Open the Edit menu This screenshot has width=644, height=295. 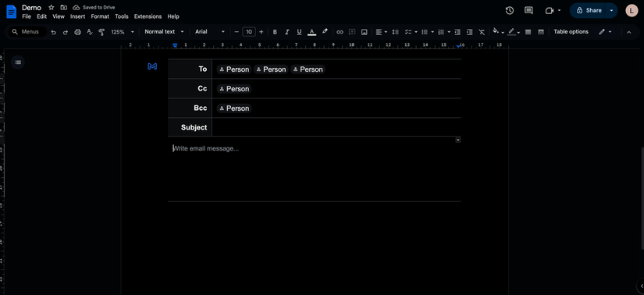[x=41, y=16]
